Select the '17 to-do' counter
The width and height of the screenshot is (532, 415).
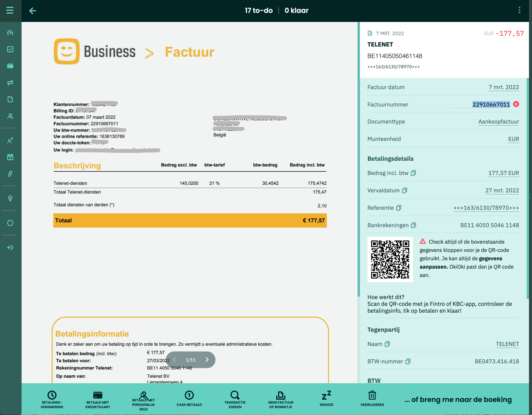click(x=259, y=10)
